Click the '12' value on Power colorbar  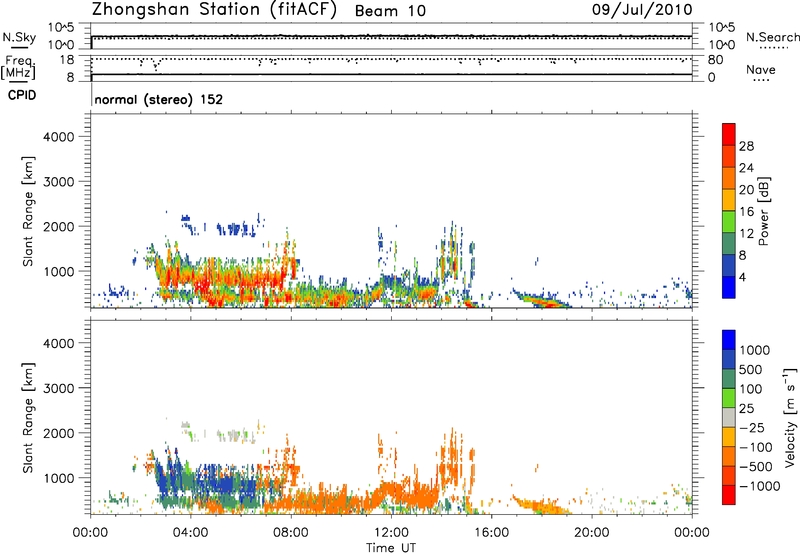pyautogui.click(x=746, y=234)
